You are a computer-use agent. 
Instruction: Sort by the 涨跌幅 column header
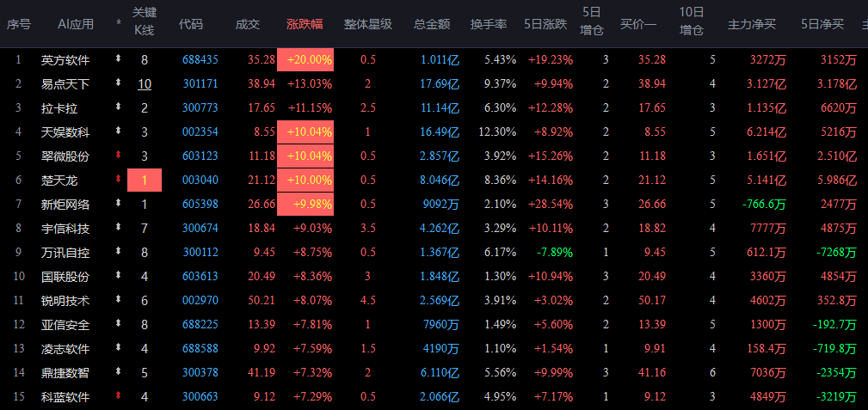[305, 24]
